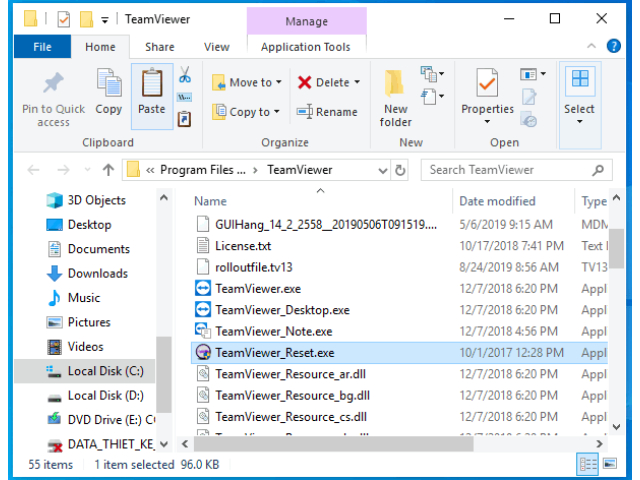Open address bar history dropdown
Image resolution: width=640 pixels, height=480 pixels.
point(382,170)
